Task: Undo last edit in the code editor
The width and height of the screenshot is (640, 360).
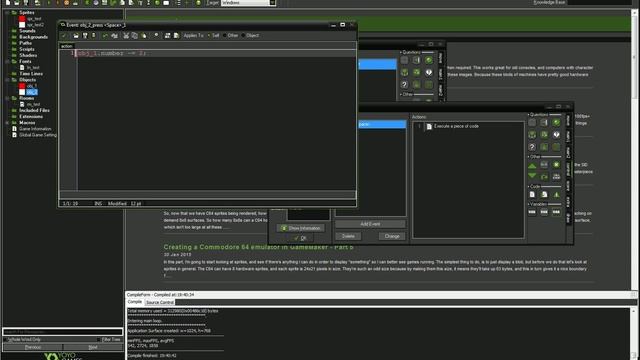Action: (x=105, y=36)
